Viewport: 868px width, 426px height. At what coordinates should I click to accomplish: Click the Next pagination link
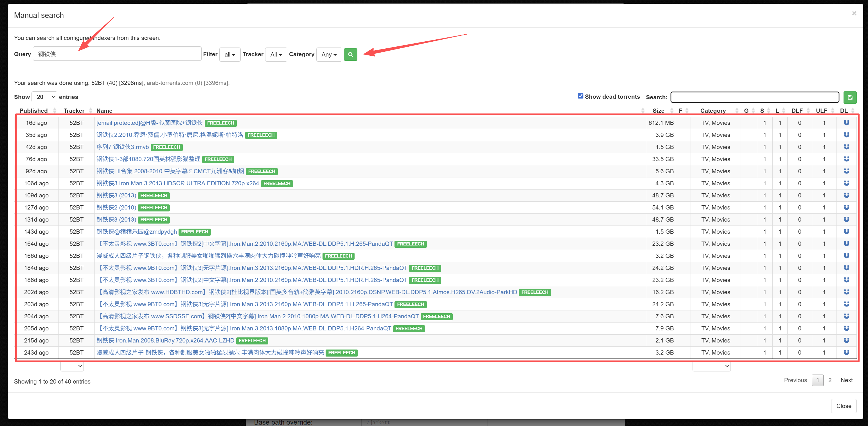[846, 380]
